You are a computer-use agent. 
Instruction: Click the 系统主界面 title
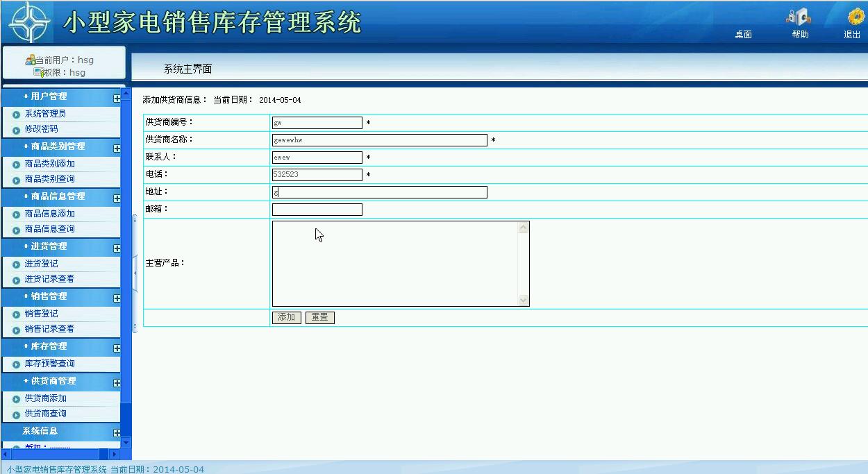pyautogui.click(x=187, y=69)
